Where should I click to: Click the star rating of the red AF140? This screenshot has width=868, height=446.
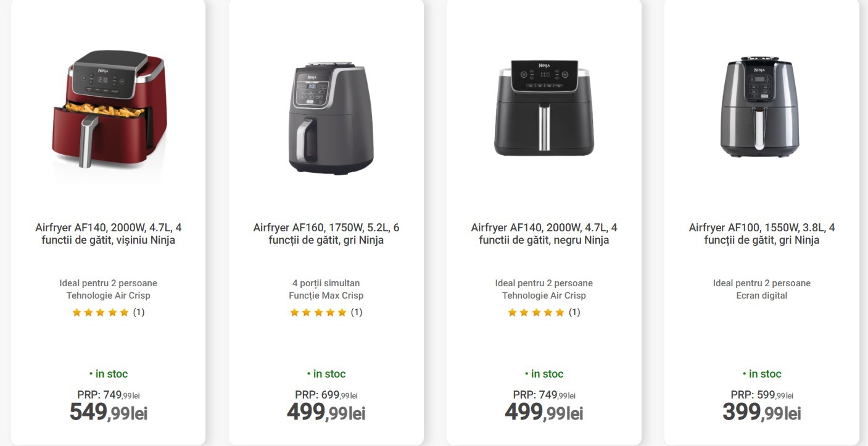pos(101,313)
